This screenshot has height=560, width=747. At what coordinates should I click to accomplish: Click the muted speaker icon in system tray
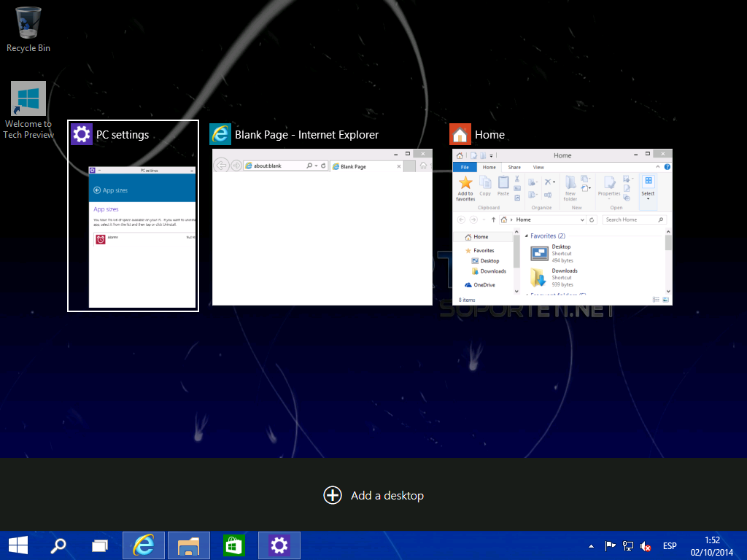[x=646, y=545]
